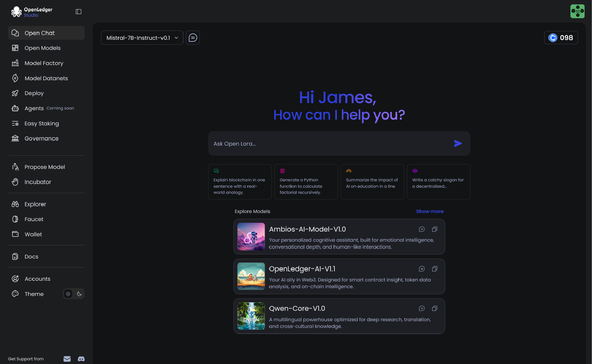Go to Easy Staking page
This screenshot has height=364, width=592.
pyautogui.click(x=41, y=124)
